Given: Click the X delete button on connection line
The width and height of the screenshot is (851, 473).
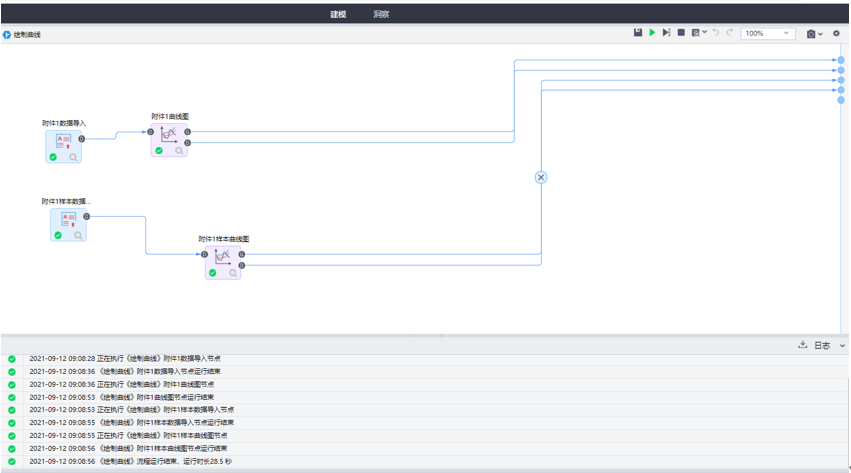Looking at the screenshot, I should click(x=541, y=177).
